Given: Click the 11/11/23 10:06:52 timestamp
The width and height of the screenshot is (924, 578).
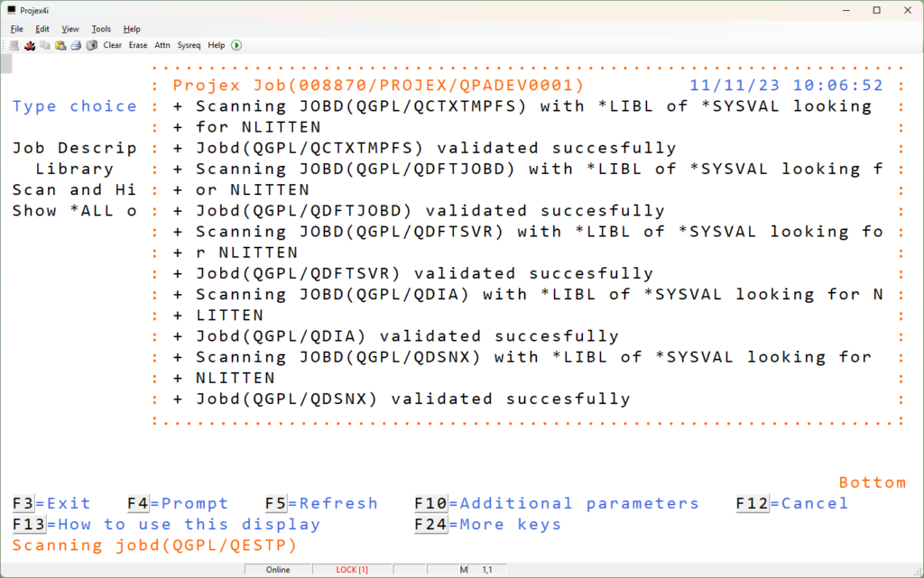Looking at the screenshot, I should point(786,86).
